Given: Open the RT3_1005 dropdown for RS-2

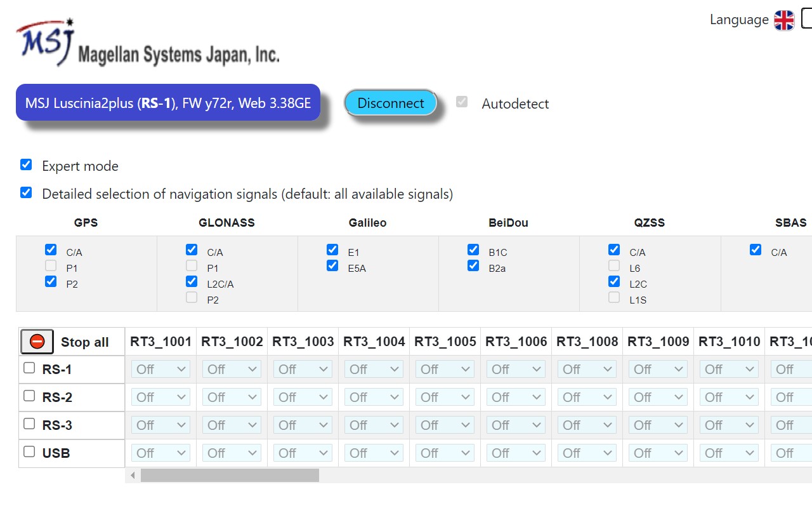Looking at the screenshot, I should click(445, 397).
